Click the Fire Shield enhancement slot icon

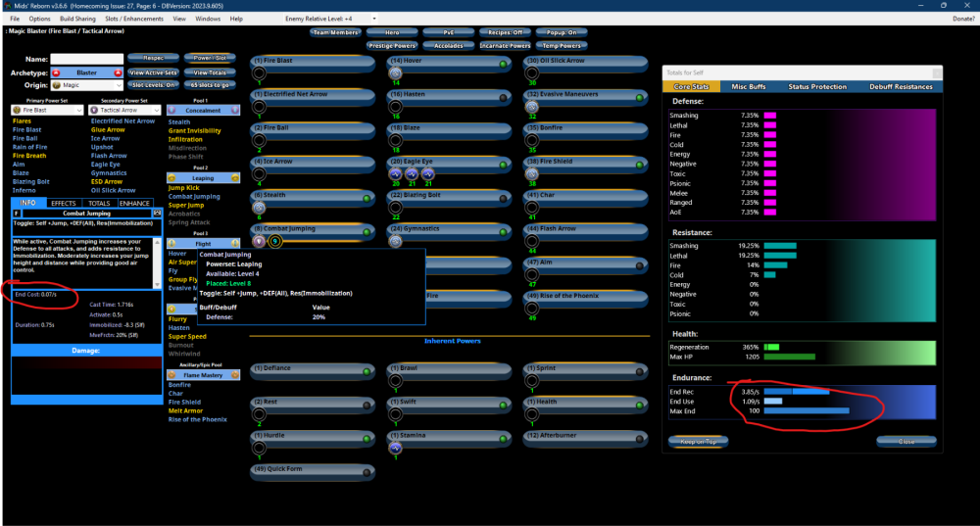532,173
